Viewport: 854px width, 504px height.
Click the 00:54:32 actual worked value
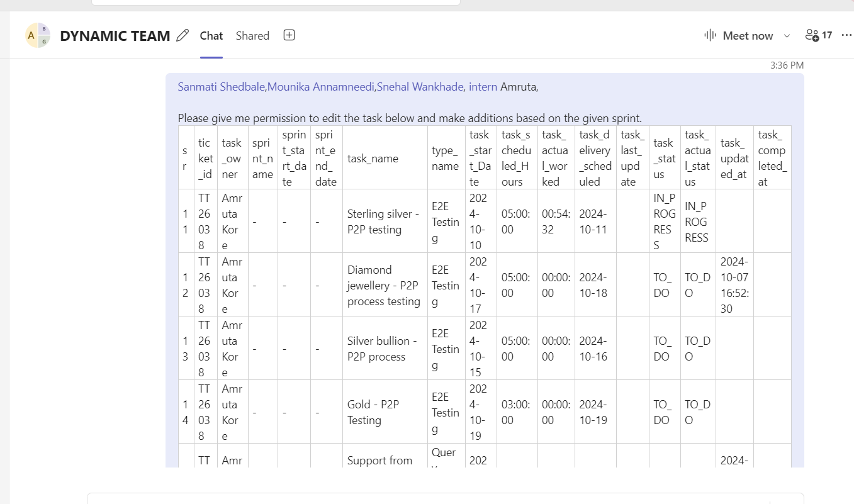pyautogui.click(x=556, y=221)
